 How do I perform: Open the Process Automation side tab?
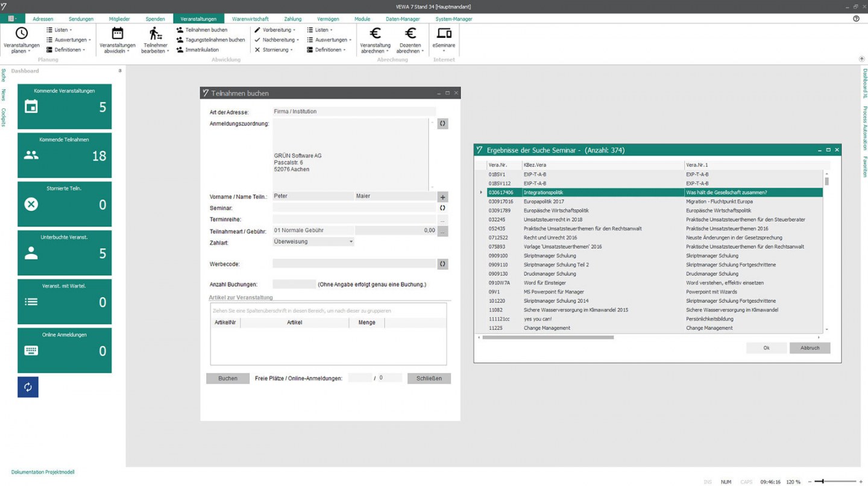pos(864,128)
